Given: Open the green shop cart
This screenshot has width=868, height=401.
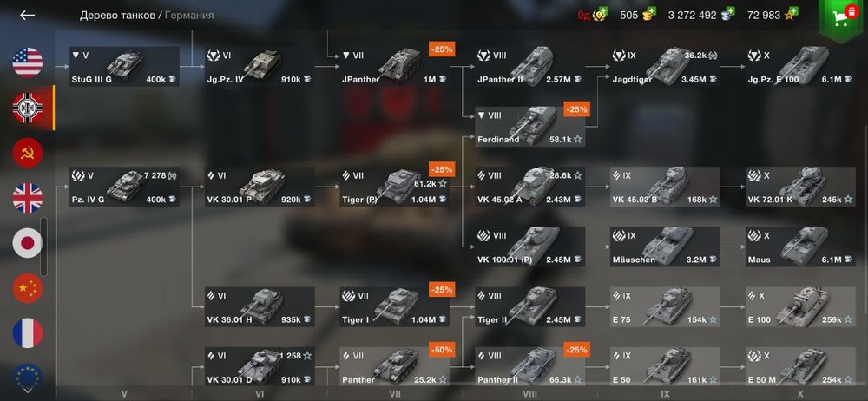Looking at the screenshot, I should point(842,17).
